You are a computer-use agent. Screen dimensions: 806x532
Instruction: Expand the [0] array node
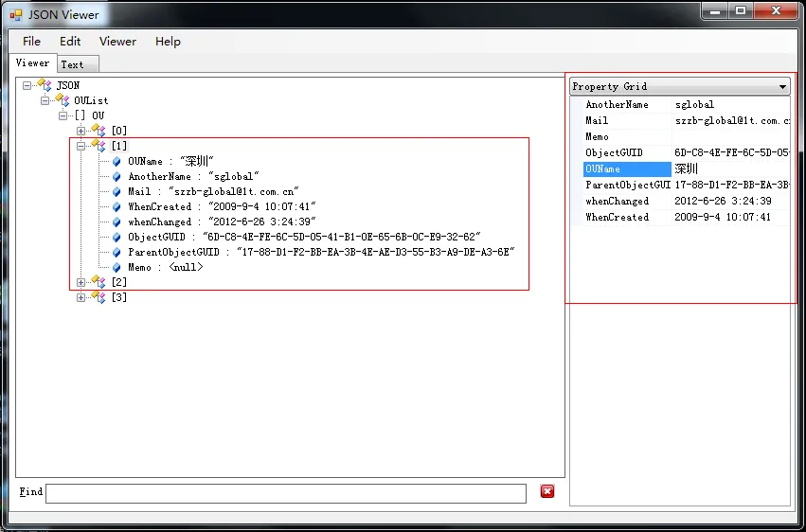point(81,131)
